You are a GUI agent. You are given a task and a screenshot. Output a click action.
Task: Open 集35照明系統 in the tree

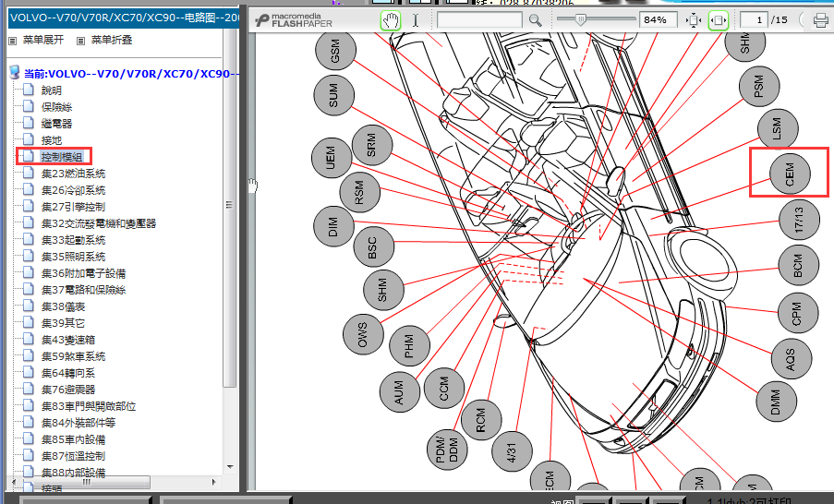point(73,257)
